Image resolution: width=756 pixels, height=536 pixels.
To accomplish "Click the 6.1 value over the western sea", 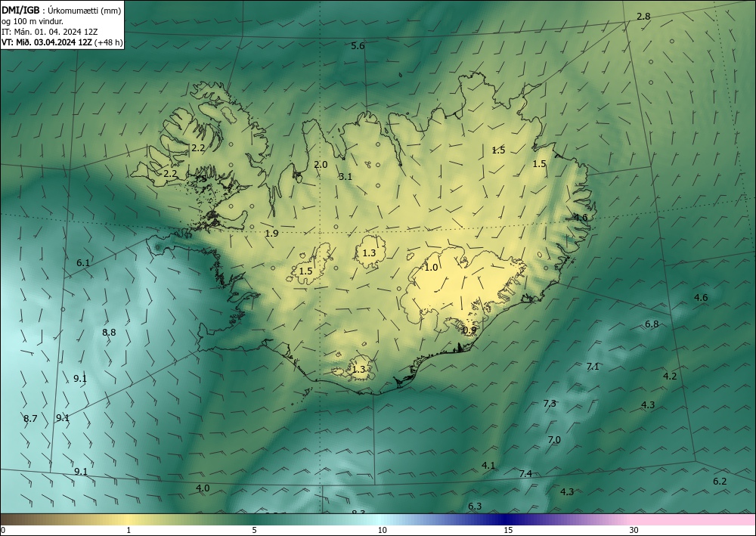I will 83,263.
